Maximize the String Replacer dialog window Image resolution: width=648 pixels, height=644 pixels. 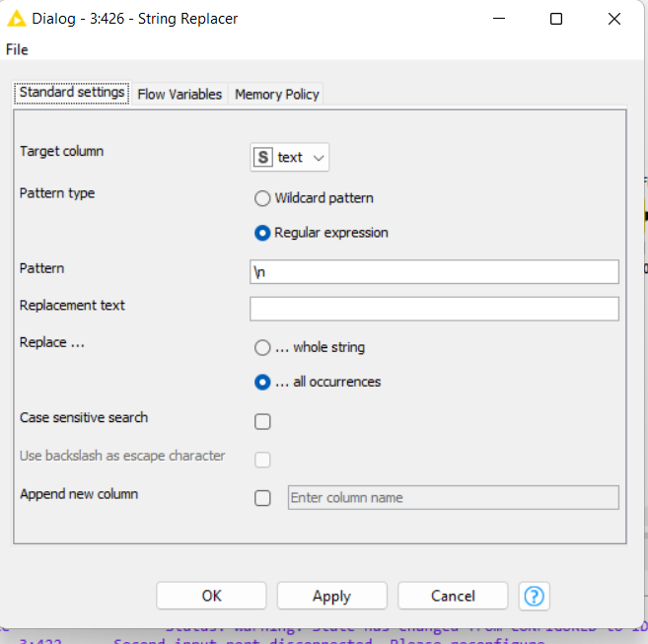point(556,19)
